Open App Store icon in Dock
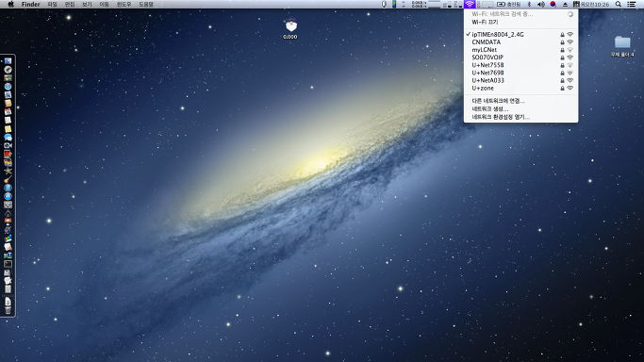The height and width of the screenshot is (362, 644). click(8, 196)
